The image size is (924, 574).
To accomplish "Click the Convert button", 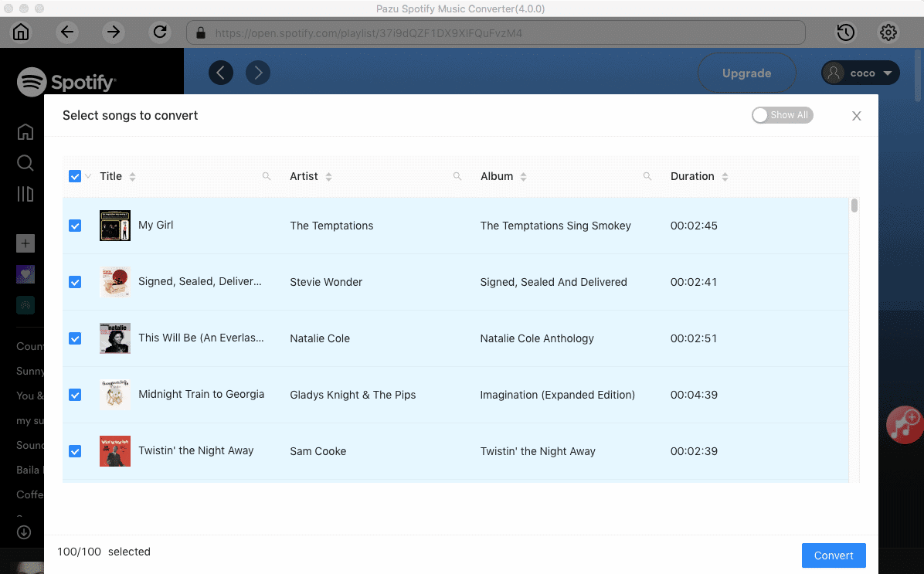I will pyautogui.click(x=834, y=555).
